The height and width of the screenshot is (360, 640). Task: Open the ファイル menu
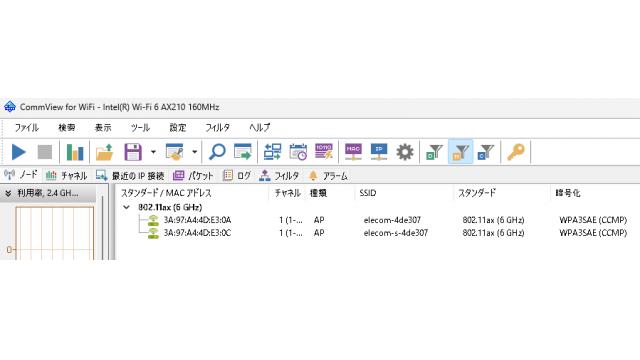point(27,128)
